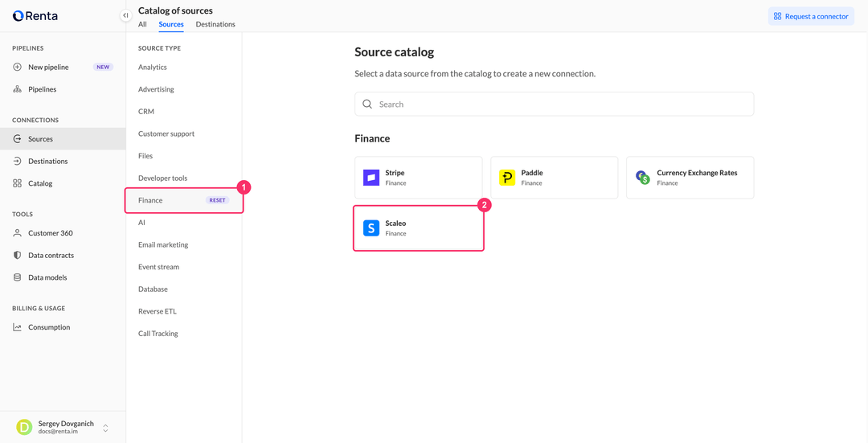Click Request a connector button
Viewport: 868px width, 443px height.
coord(811,16)
